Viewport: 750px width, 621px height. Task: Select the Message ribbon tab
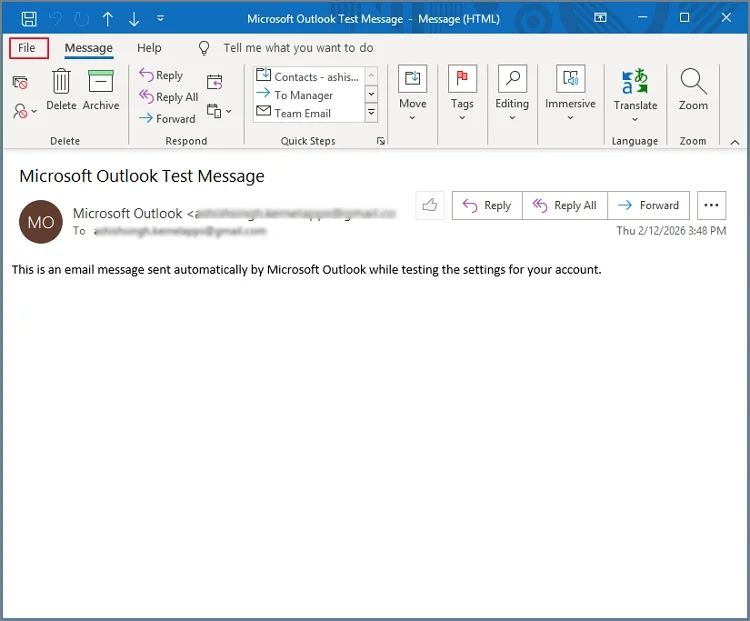(88, 48)
